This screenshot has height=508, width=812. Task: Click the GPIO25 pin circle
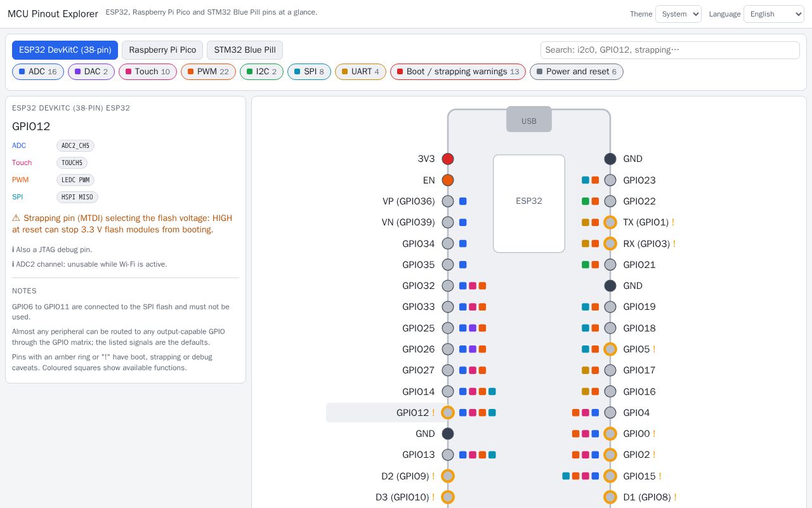pyautogui.click(x=448, y=328)
